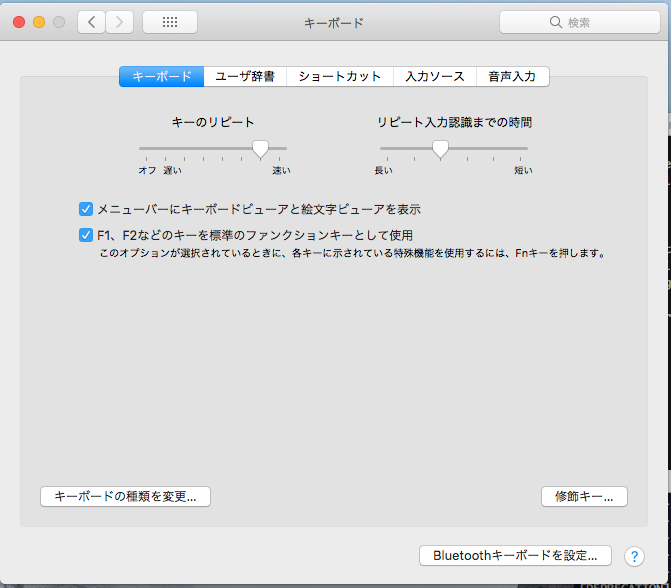Click the リピート入力認識までの時間 slider thumb
Image resolution: width=671 pixels, height=588 pixels.
coord(440,149)
